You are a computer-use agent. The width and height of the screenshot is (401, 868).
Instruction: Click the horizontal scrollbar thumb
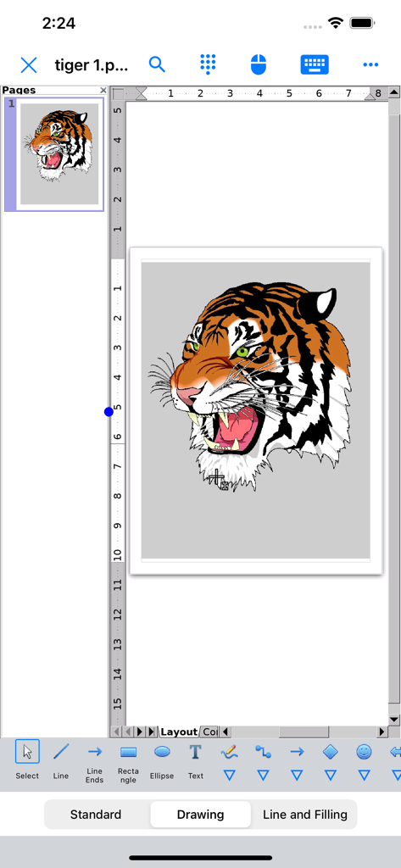pyautogui.click(x=304, y=732)
